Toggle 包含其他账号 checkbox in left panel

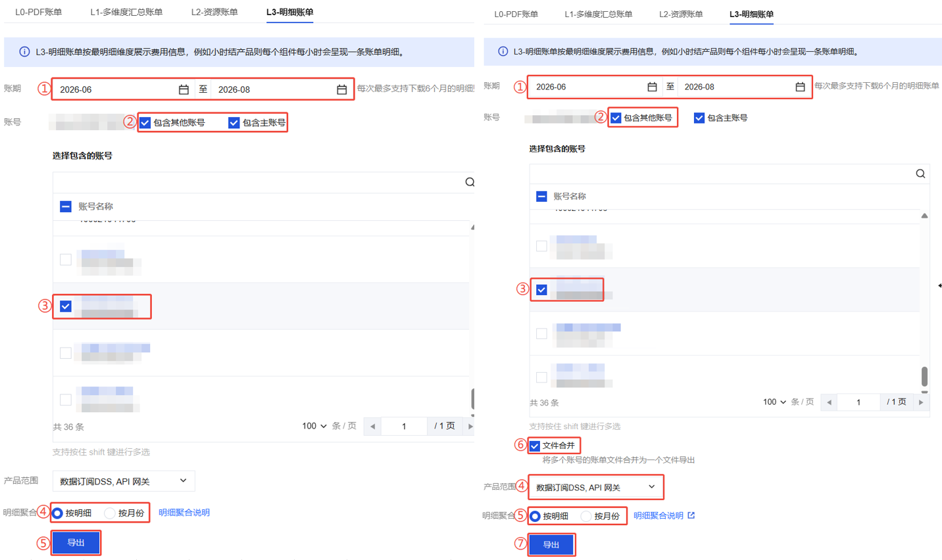(145, 122)
